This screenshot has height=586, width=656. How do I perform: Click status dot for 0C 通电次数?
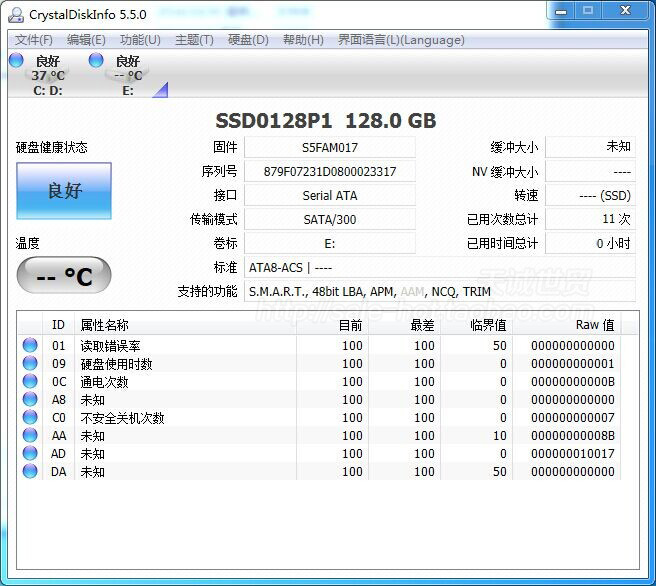30,381
